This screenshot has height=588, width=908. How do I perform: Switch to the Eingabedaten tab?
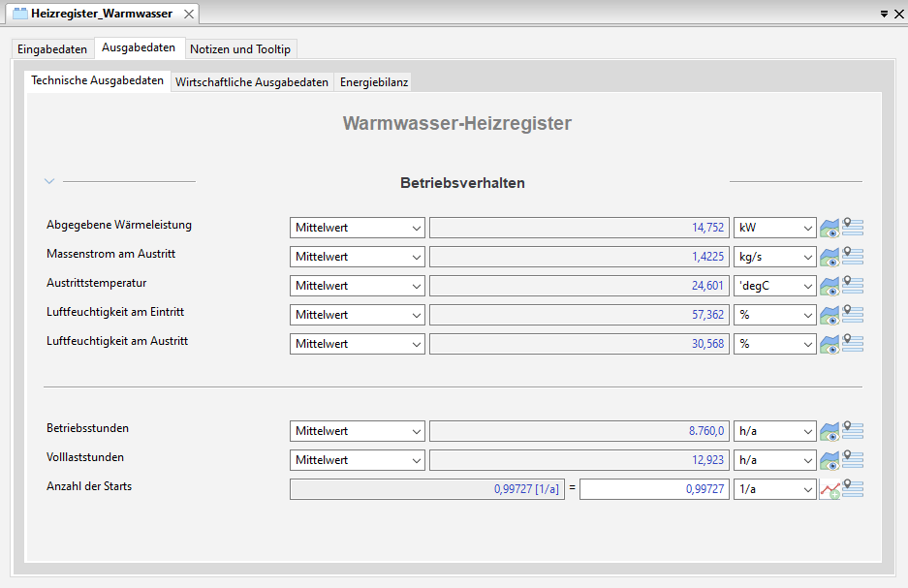tap(52, 49)
